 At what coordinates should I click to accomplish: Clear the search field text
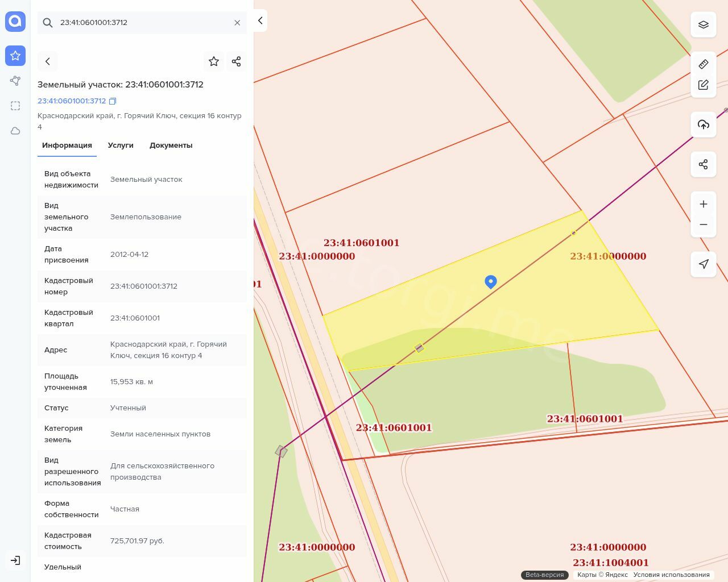click(237, 23)
